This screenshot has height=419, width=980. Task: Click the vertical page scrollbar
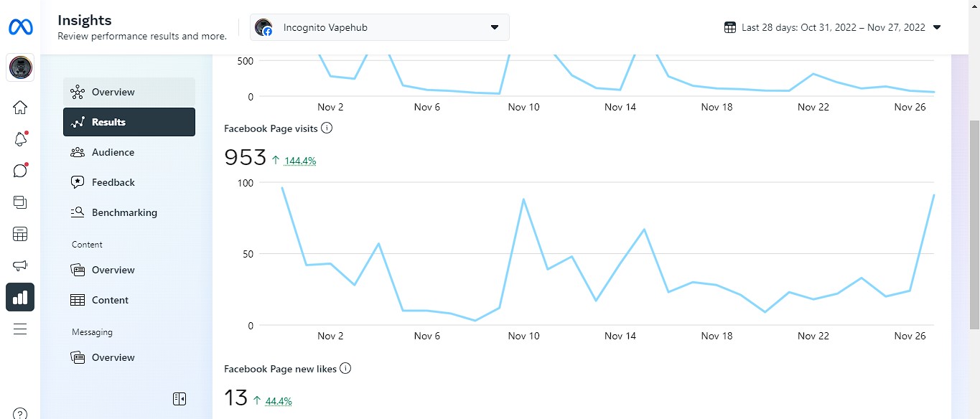(974, 215)
